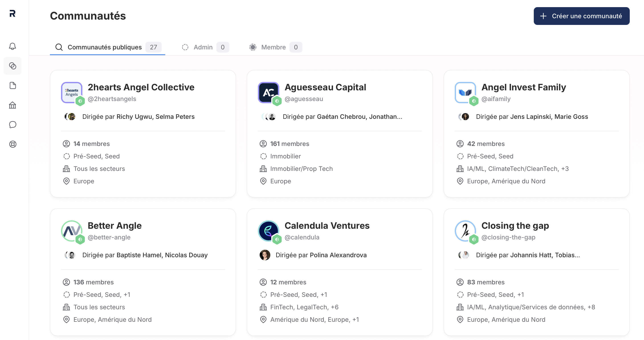This screenshot has height=340, width=644.
Task: Click the Gaétan Chebrou leader avatars
Action: point(269,117)
